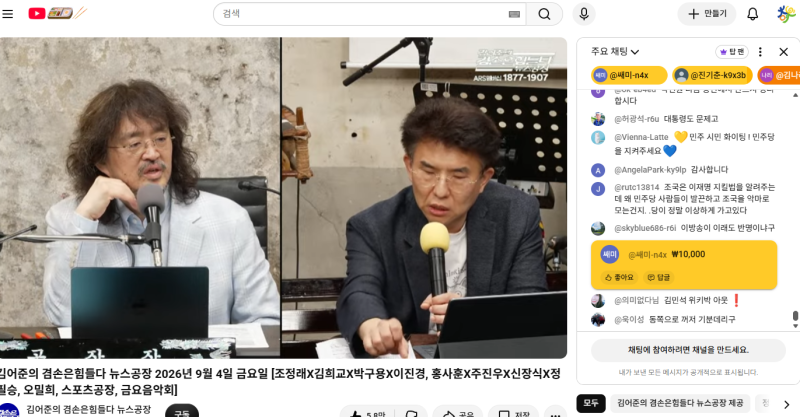Image resolution: width=800 pixels, height=417 pixels.
Task: Close the live chat panel
Action: (x=784, y=52)
